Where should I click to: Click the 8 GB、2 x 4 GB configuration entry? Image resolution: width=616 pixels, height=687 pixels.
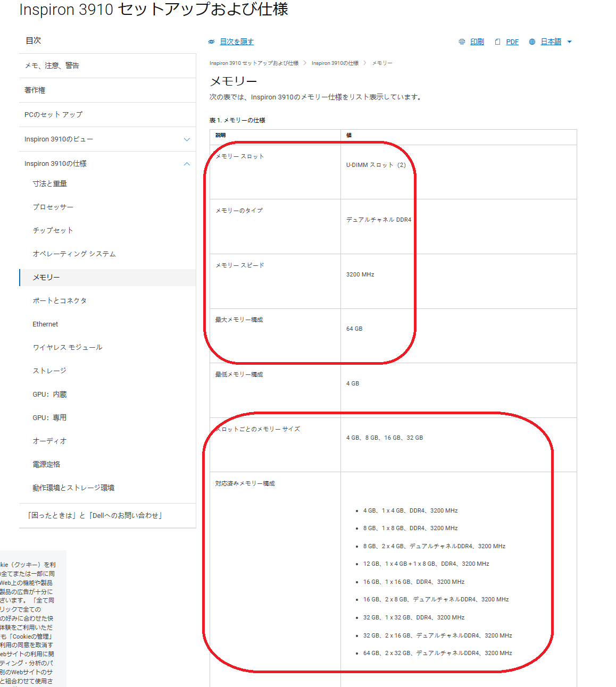[435, 546]
